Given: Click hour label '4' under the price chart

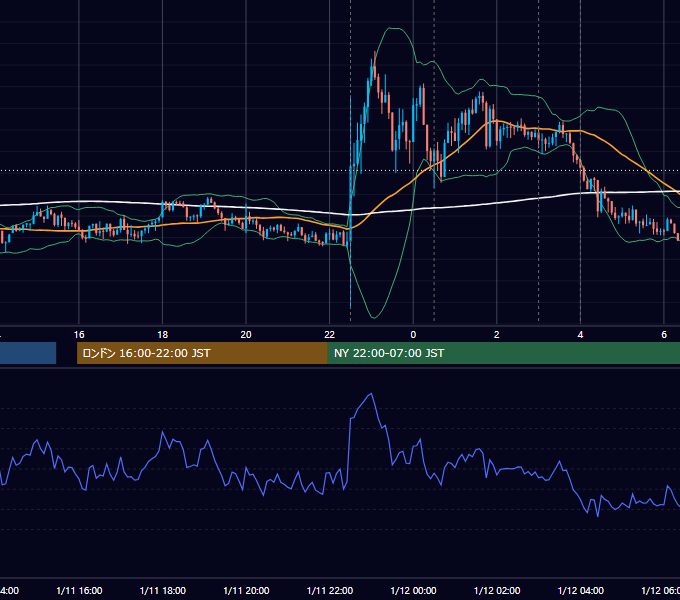Looking at the screenshot, I should point(580,335).
